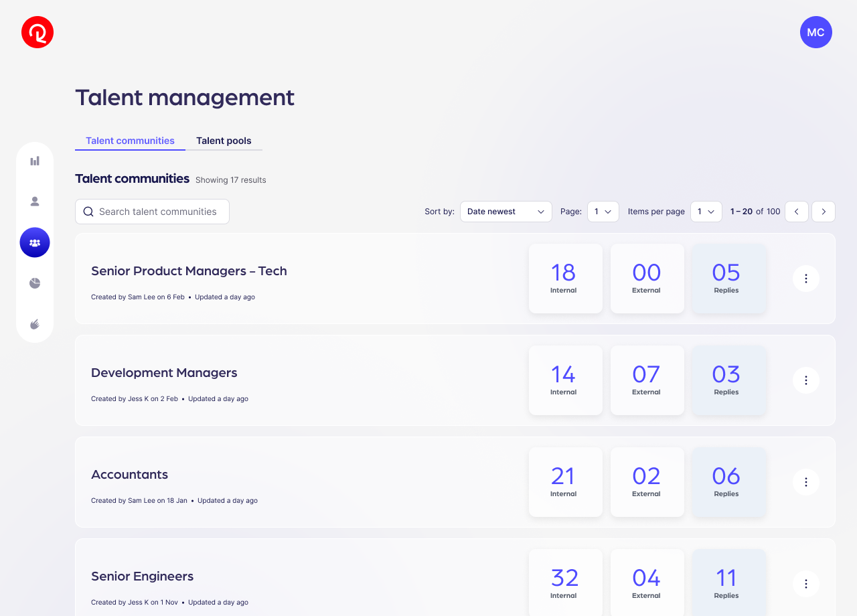Open the person profile sidebar icon
The width and height of the screenshot is (857, 616).
click(x=35, y=202)
